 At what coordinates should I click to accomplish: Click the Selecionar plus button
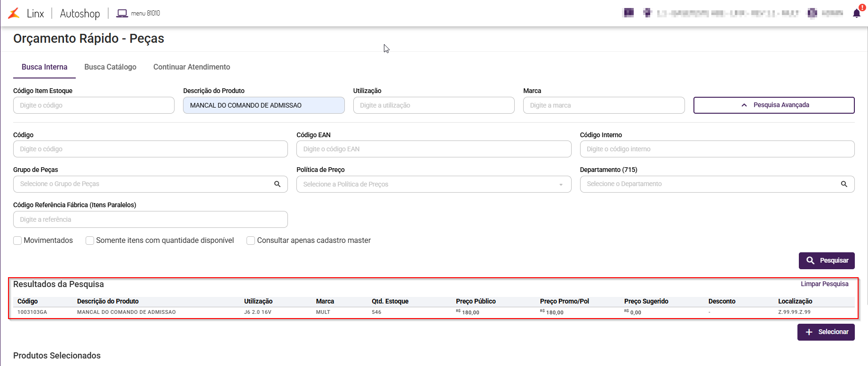(x=826, y=332)
